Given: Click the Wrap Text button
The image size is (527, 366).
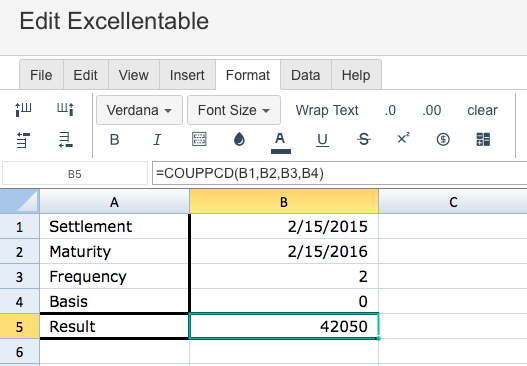Looking at the screenshot, I should point(327,110).
